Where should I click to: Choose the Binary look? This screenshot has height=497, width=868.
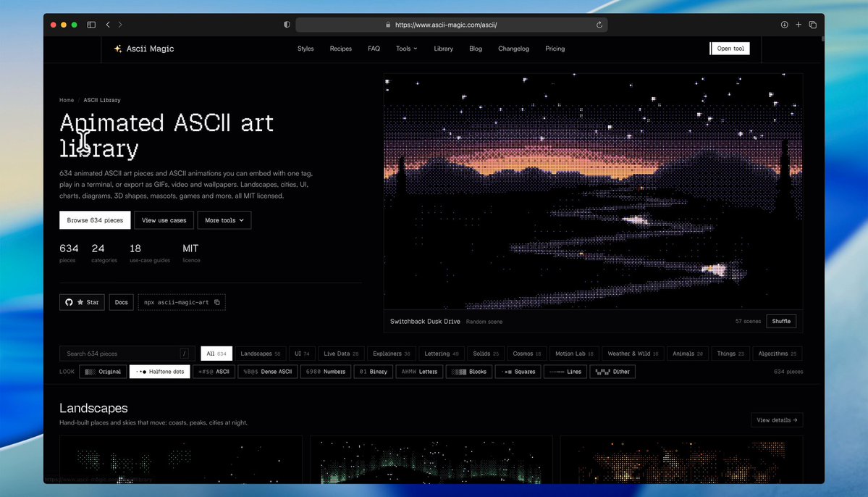(x=374, y=372)
